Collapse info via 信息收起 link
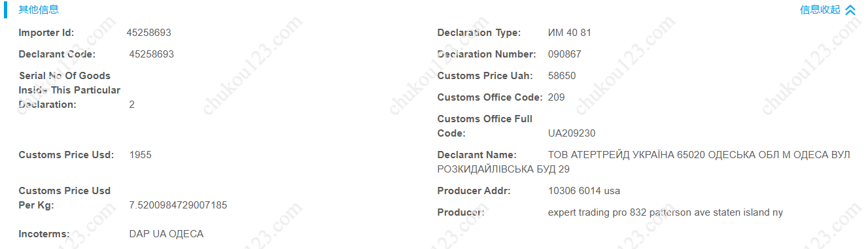868x249 pixels. [820, 10]
